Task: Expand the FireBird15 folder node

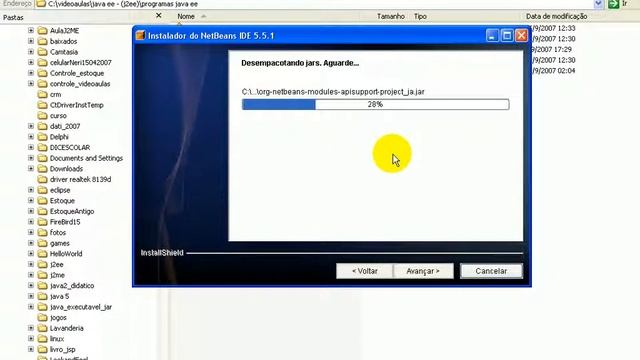Action: tap(31, 222)
